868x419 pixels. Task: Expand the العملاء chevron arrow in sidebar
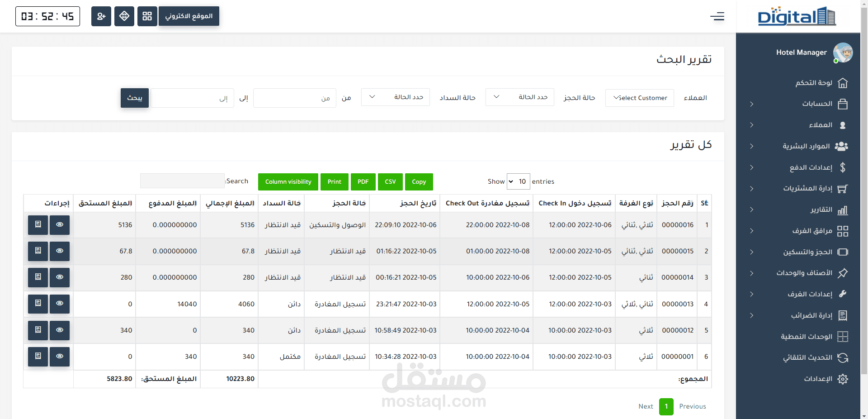[x=751, y=125]
